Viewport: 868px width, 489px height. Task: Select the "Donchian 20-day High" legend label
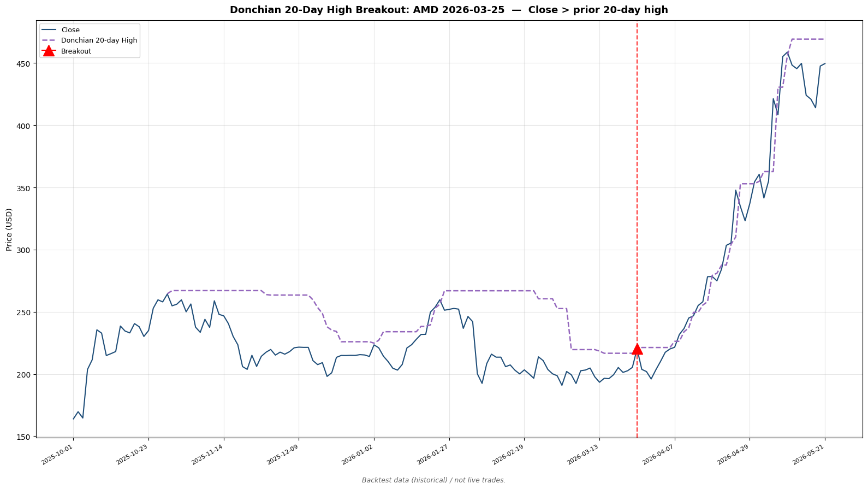99,40
